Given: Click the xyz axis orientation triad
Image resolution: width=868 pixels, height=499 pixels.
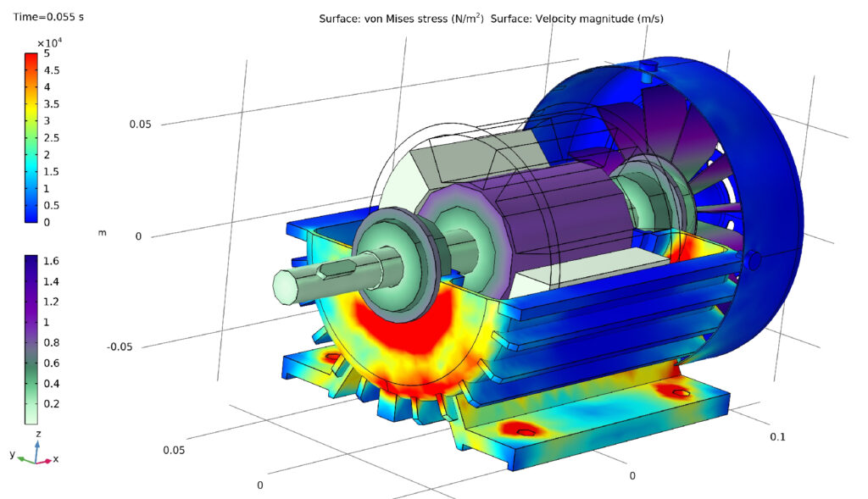Looking at the screenshot, I should [x=34, y=449].
